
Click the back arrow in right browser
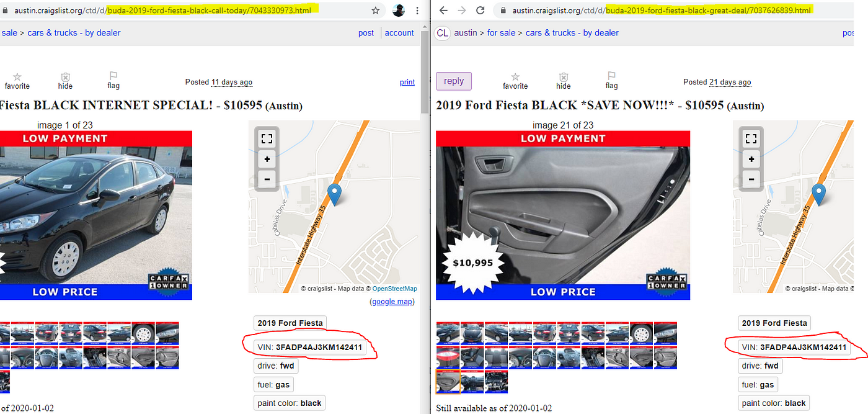443,11
